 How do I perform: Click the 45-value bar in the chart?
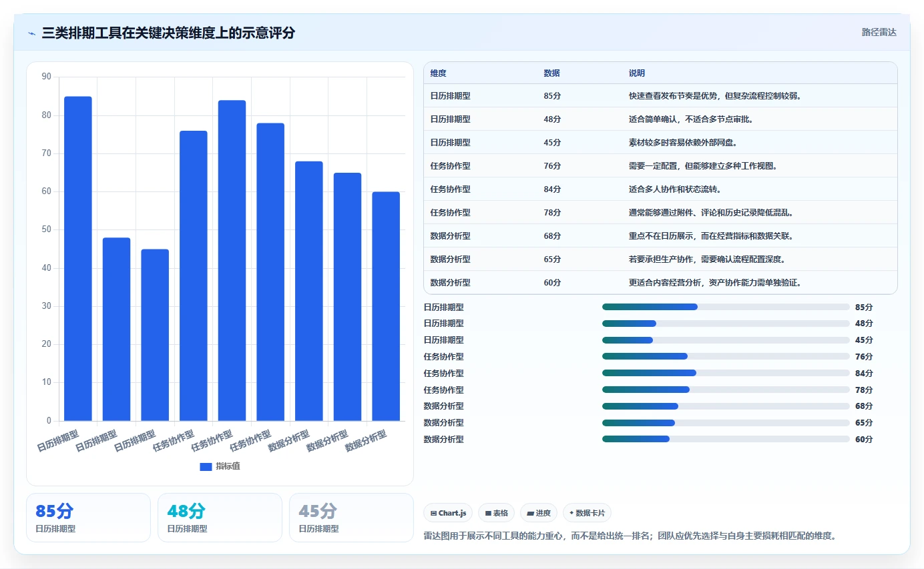coord(155,335)
